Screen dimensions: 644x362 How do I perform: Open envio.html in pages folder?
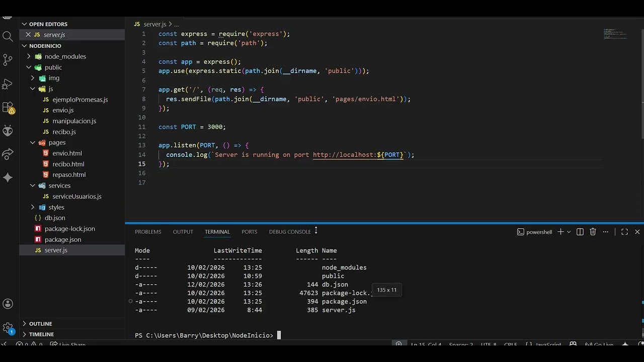click(67, 153)
